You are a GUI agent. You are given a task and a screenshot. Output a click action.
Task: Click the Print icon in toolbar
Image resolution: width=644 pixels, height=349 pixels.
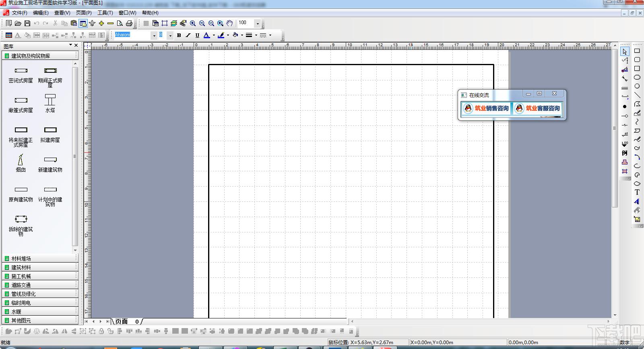(x=129, y=23)
